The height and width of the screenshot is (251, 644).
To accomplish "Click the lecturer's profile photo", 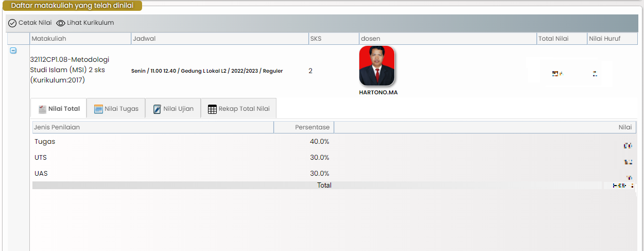I will [x=377, y=66].
